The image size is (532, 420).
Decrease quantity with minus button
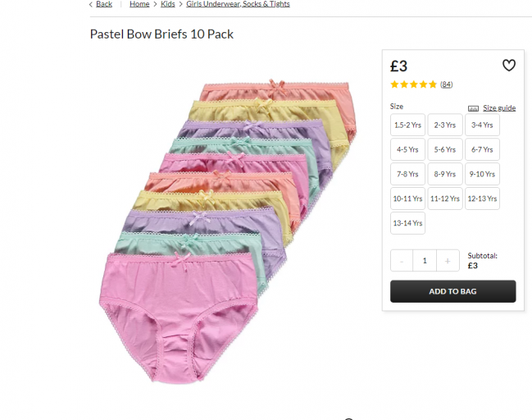point(402,261)
